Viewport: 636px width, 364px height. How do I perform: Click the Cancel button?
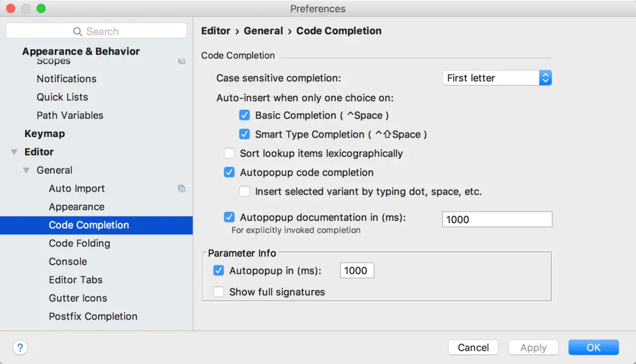(x=473, y=348)
